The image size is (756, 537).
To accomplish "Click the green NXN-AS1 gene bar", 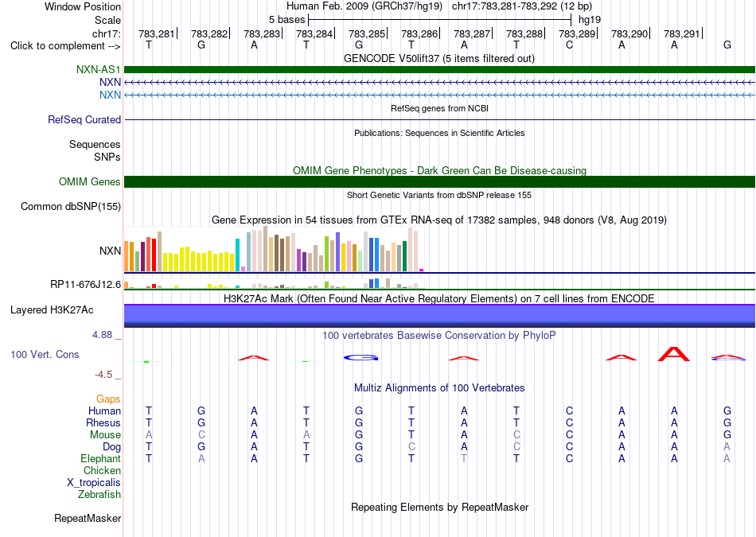I will [x=439, y=69].
